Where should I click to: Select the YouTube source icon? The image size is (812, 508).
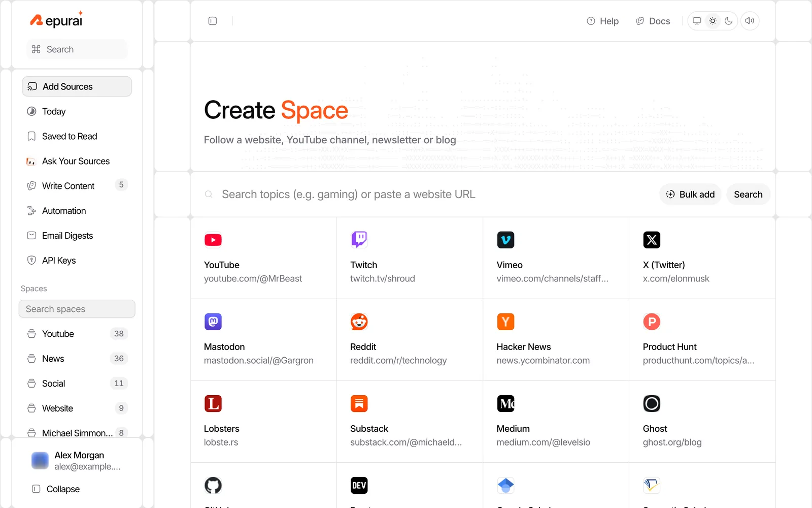pyautogui.click(x=213, y=240)
